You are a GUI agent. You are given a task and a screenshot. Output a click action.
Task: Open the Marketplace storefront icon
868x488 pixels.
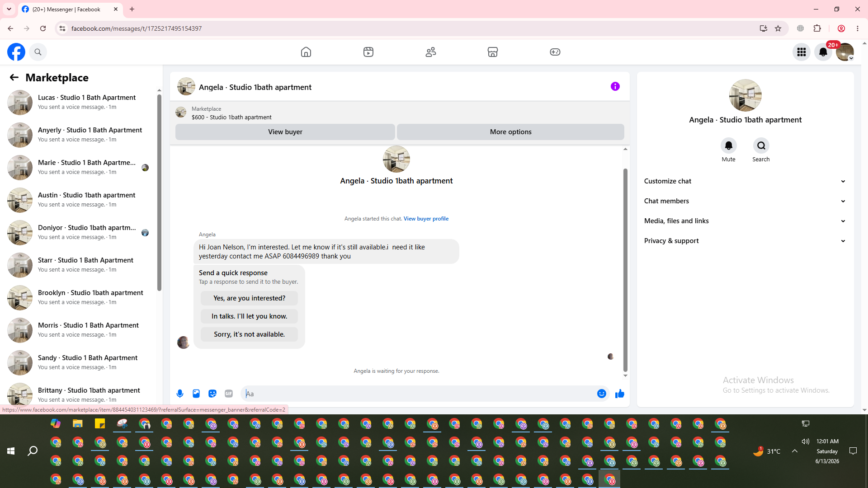[493, 52]
